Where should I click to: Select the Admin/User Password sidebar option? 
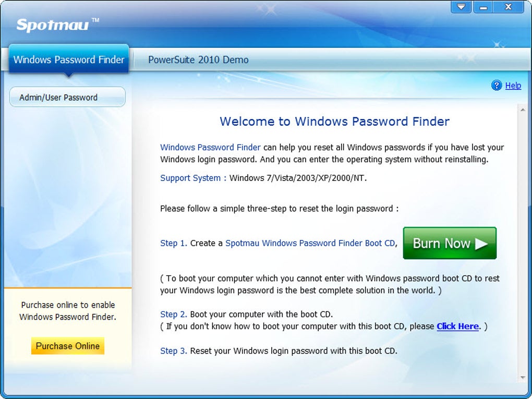point(67,97)
